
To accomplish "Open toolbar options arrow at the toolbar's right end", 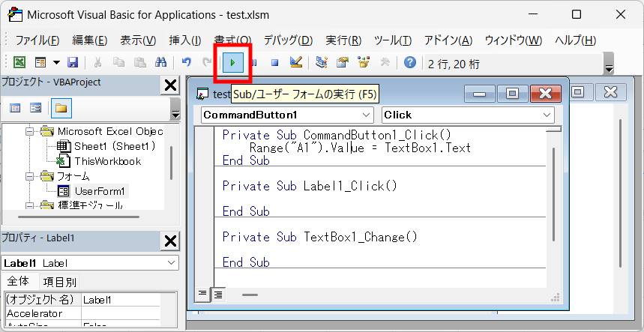I will [x=609, y=68].
